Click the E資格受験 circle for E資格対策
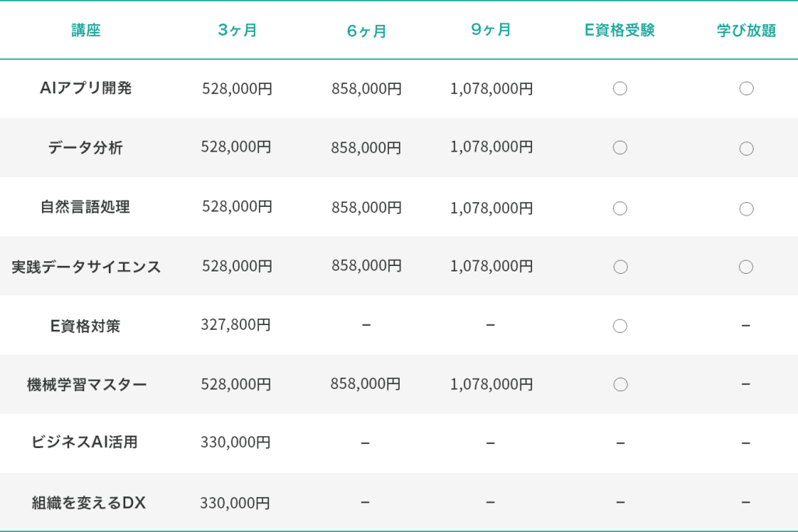Screen dimensions: 798x532 (620, 326)
